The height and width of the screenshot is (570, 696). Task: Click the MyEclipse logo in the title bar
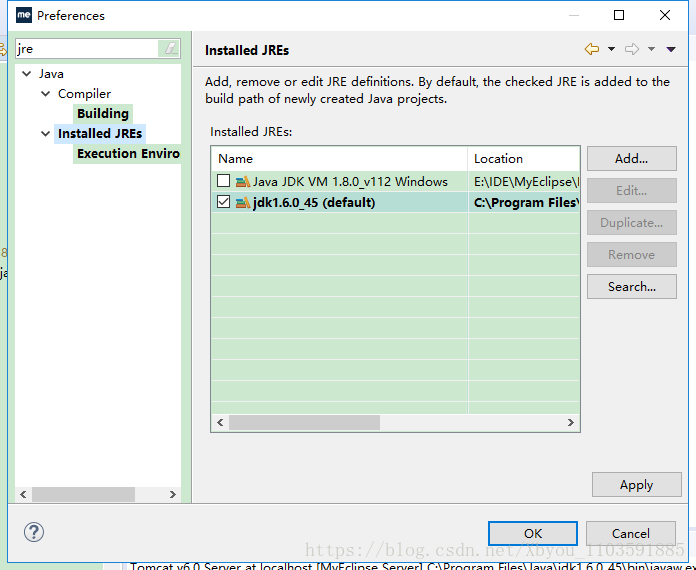click(24, 15)
